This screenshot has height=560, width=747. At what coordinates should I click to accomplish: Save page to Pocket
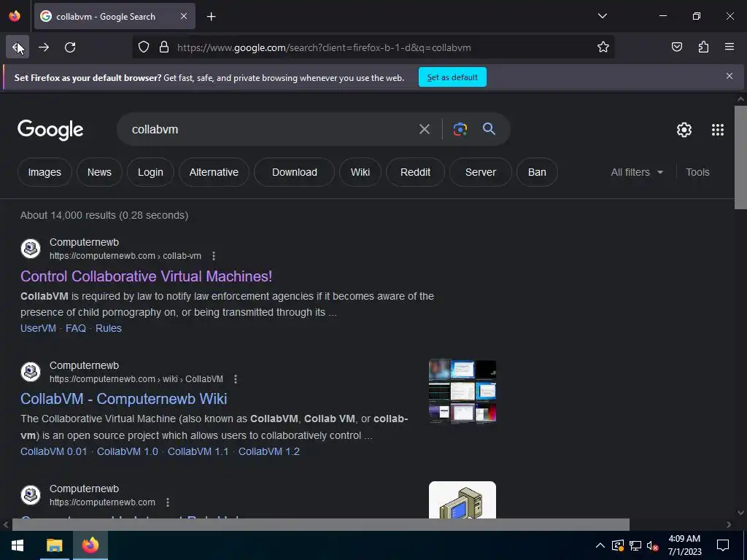pos(676,47)
